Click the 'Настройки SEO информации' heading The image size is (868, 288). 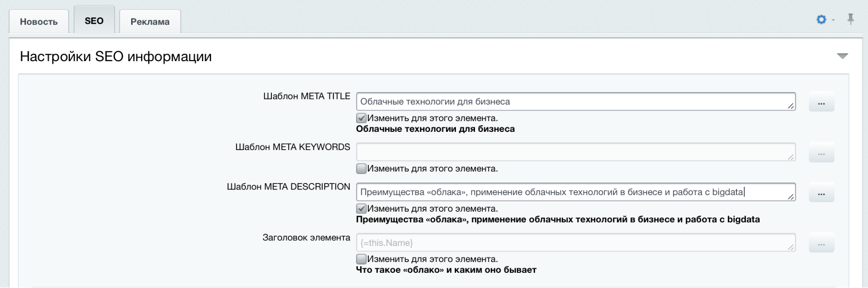(116, 57)
